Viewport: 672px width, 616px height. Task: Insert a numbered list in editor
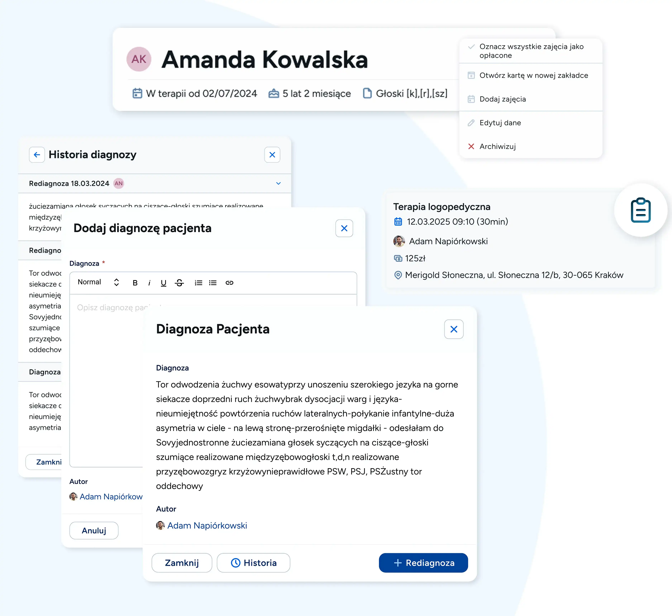point(198,283)
